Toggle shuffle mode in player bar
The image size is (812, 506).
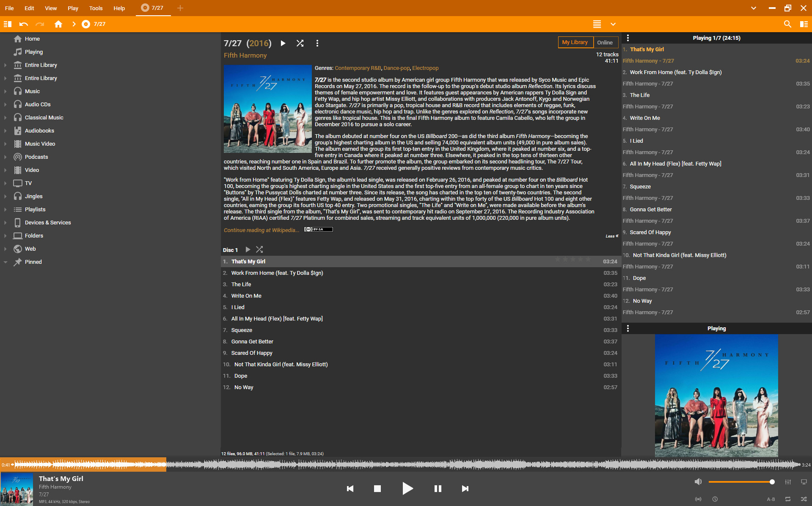[x=804, y=499]
